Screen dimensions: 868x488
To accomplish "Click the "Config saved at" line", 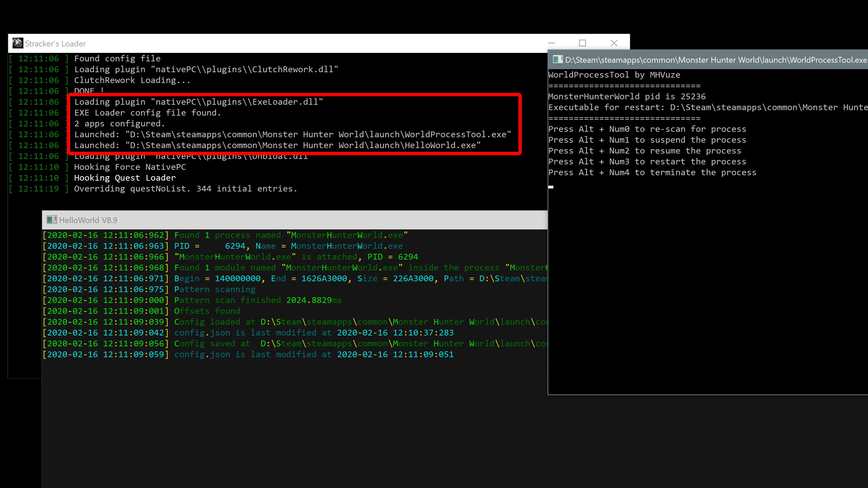I will pyautogui.click(x=361, y=344).
